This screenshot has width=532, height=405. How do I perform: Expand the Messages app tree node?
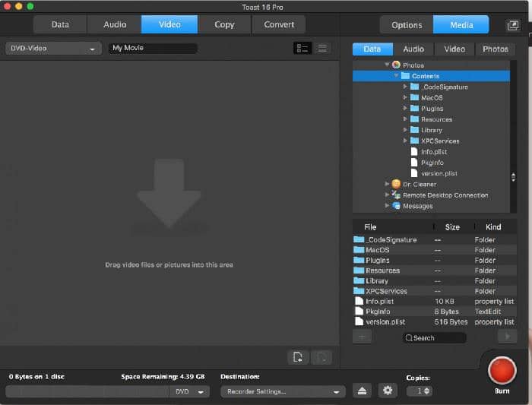387,206
